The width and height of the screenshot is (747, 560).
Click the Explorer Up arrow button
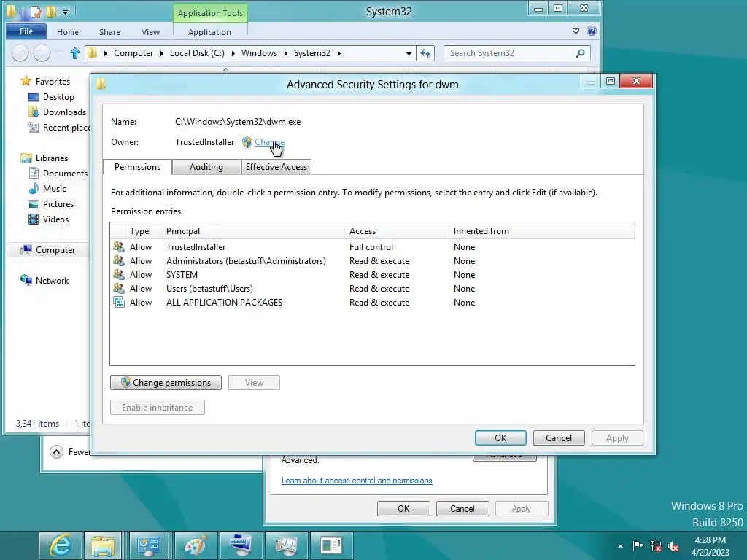tap(75, 52)
